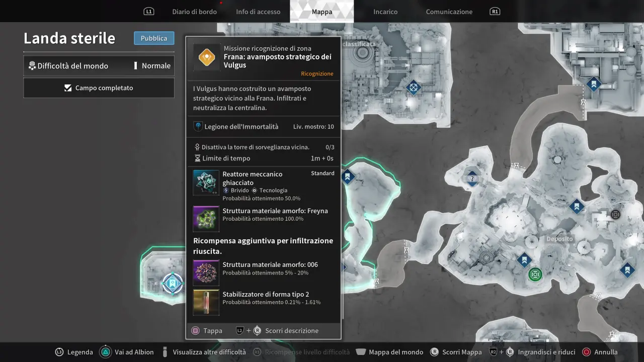Select the Struttura materiale amorfo Freyna icon
644x362 pixels.
coord(206,219)
